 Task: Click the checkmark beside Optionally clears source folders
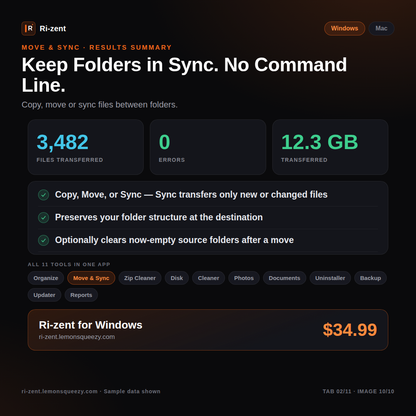[44, 240]
